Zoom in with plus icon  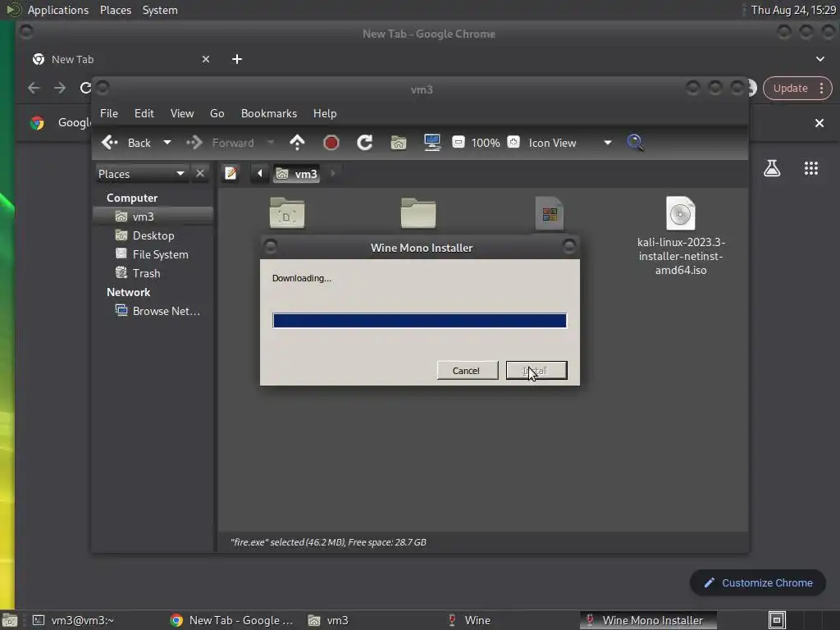[x=514, y=142]
